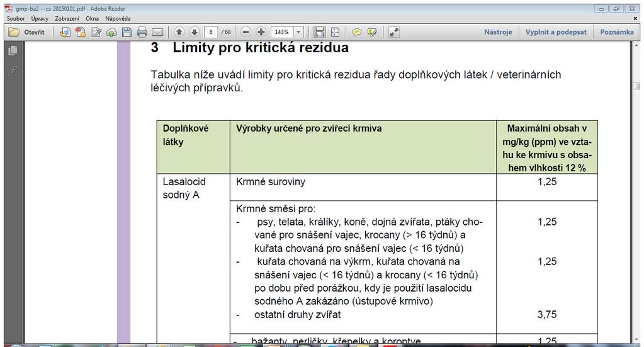This screenshot has height=347, width=644.
Task: Zoom out with the minus button
Action: (246, 32)
